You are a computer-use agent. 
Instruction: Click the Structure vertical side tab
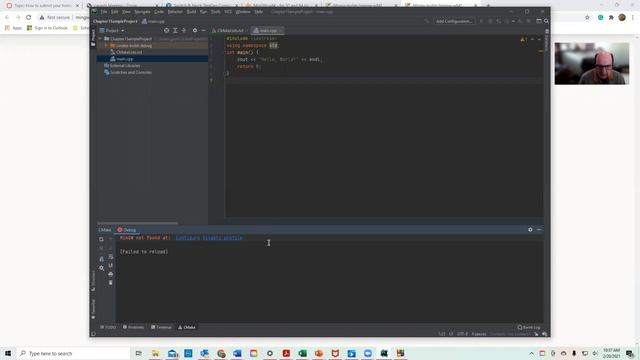[x=93, y=281]
